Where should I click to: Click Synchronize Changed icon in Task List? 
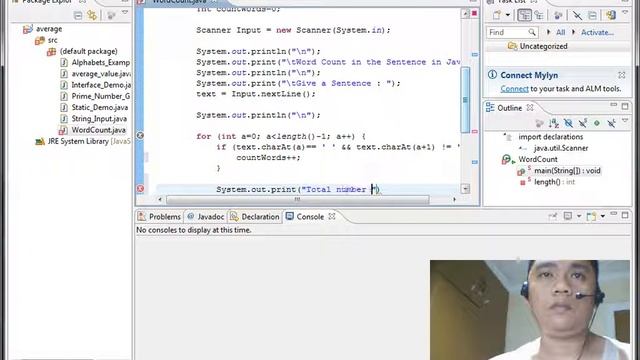(x=611, y=16)
